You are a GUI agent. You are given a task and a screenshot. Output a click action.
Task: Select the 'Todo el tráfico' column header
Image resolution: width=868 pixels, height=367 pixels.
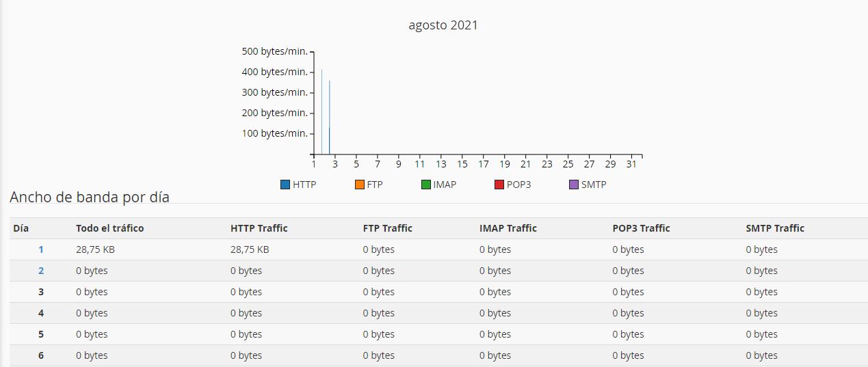(x=109, y=228)
